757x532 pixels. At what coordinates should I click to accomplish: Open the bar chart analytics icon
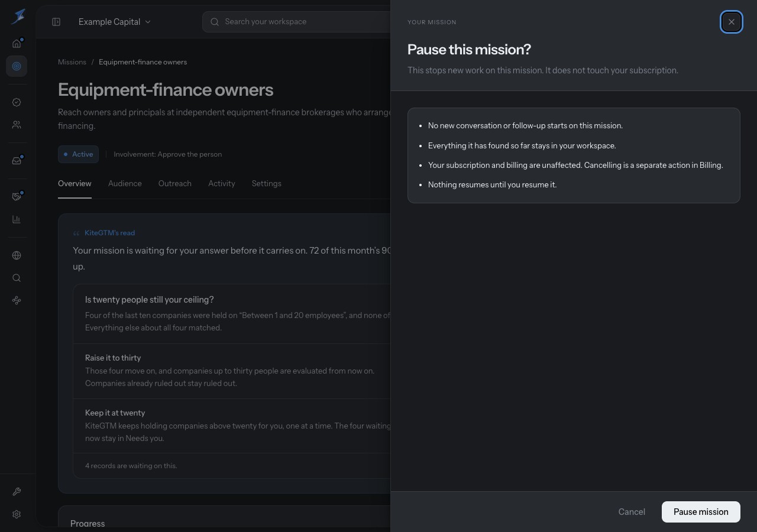17,219
